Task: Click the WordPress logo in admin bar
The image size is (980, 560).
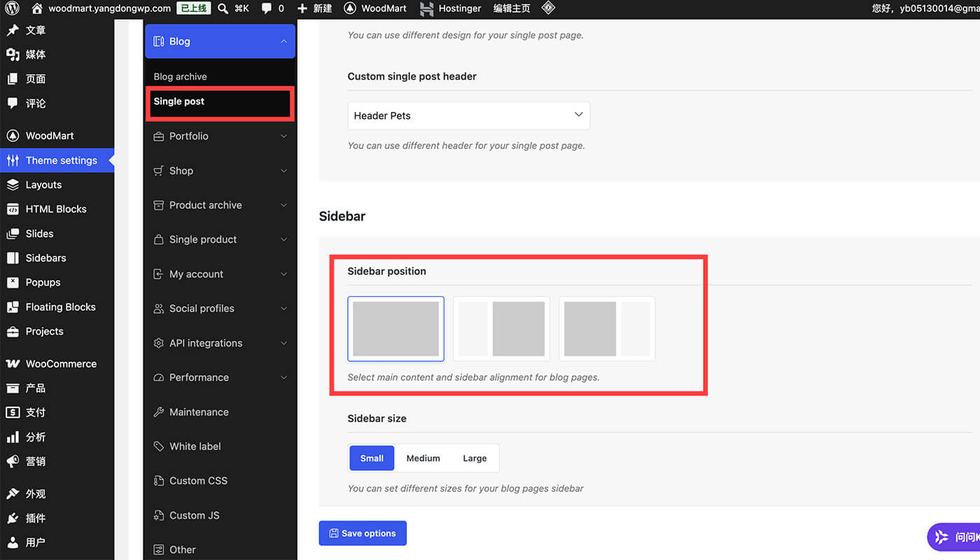Action: 13,8
